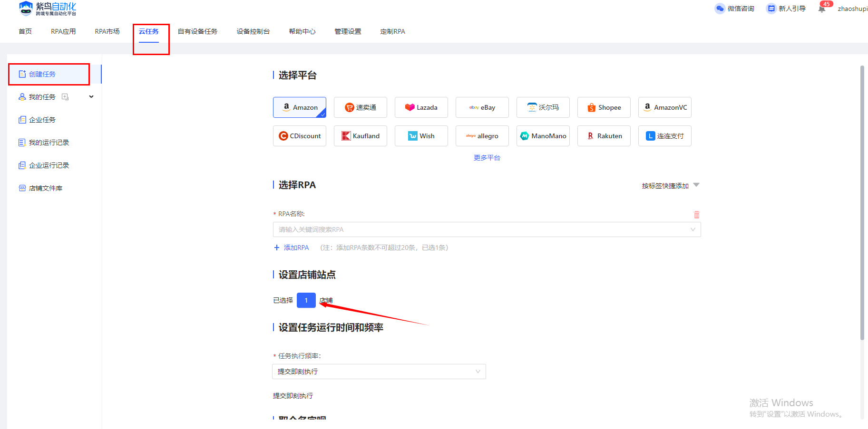Open the 自有设备任务 tab
The height and width of the screenshot is (429, 868).
(197, 31)
